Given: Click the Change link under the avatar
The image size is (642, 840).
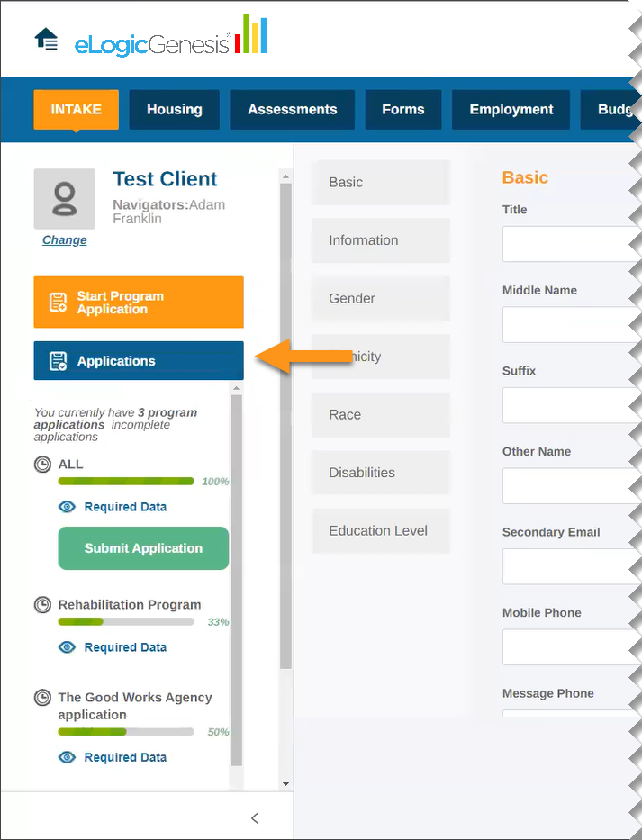Looking at the screenshot, I should pos(65,240).
